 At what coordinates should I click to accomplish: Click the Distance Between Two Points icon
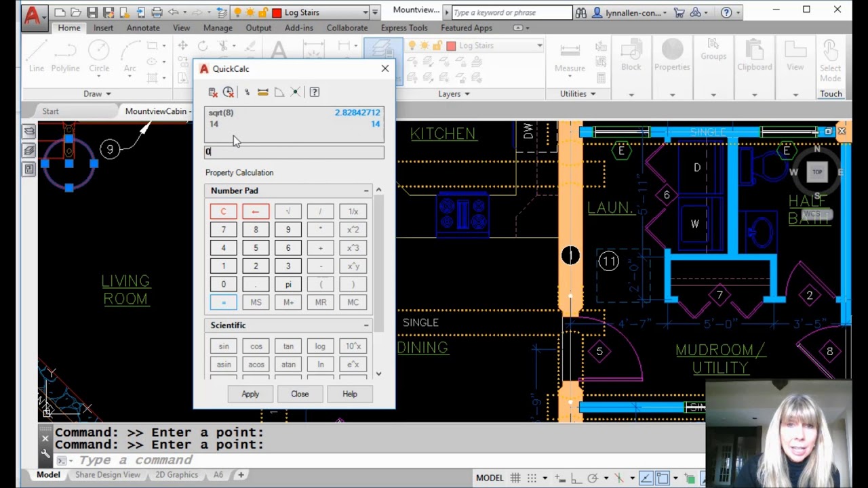coord(263,92)
